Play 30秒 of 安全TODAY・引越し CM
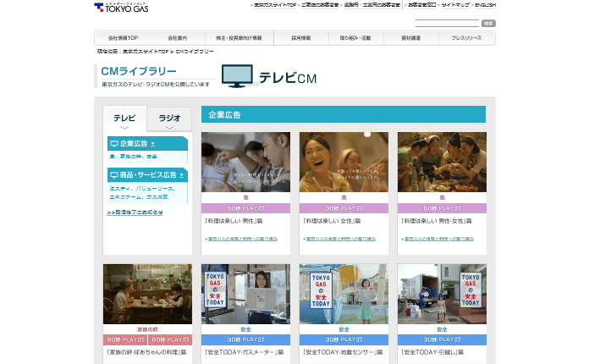 pyautogui.click(x=442, y=339)
